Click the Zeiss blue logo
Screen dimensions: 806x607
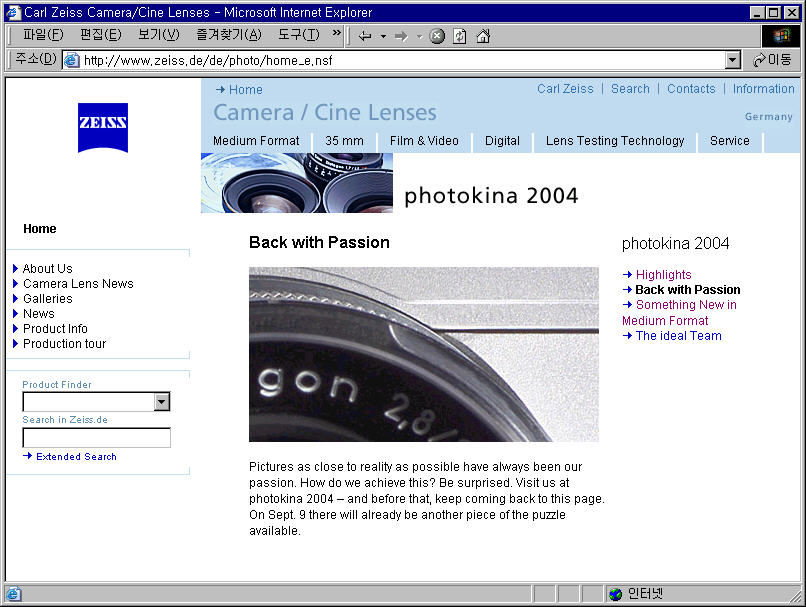[x=103, y=127]
